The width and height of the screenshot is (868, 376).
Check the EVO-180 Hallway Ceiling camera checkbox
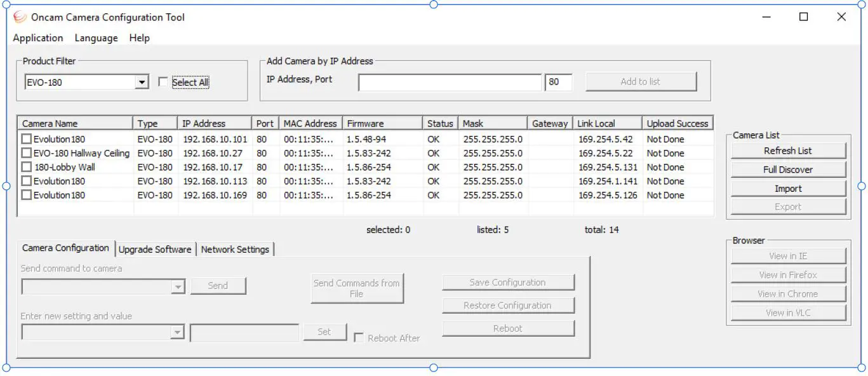(26, 153)
